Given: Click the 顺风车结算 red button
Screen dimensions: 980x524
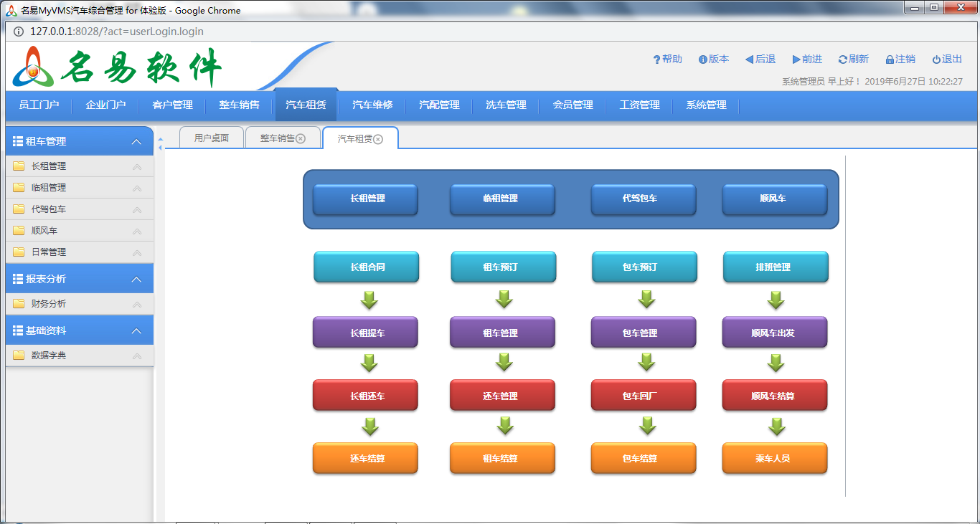Looking at the screenshot, I should tap(774, 396).
